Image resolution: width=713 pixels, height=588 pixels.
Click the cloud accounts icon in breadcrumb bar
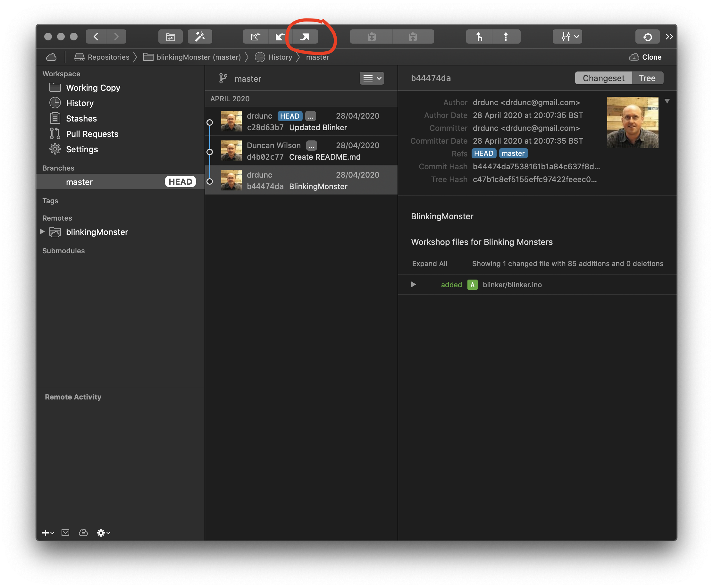51,57
